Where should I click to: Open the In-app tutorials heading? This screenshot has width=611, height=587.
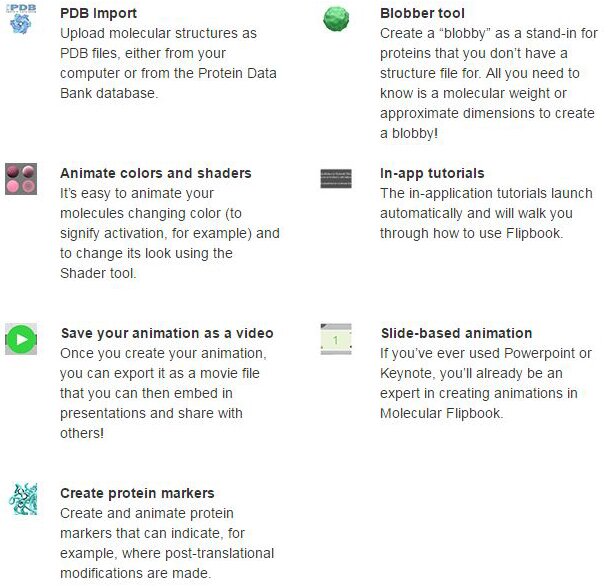pyautogui.click(x=432, y=173)
